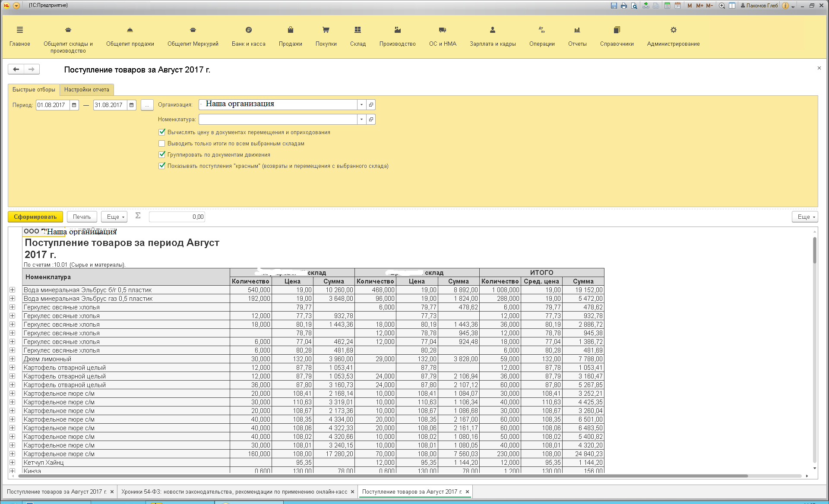Click the Наша организация input field
The image size is (829, 504).
click(278, 104)
